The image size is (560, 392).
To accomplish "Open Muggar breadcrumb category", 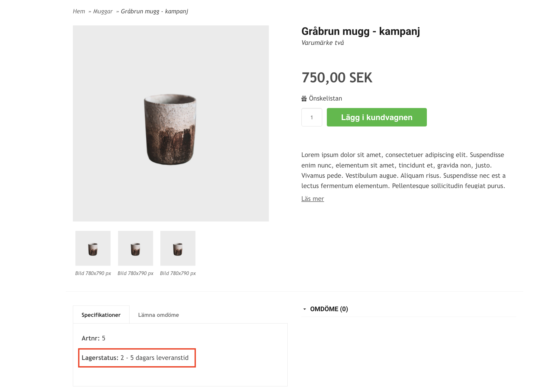I will 103,11.
